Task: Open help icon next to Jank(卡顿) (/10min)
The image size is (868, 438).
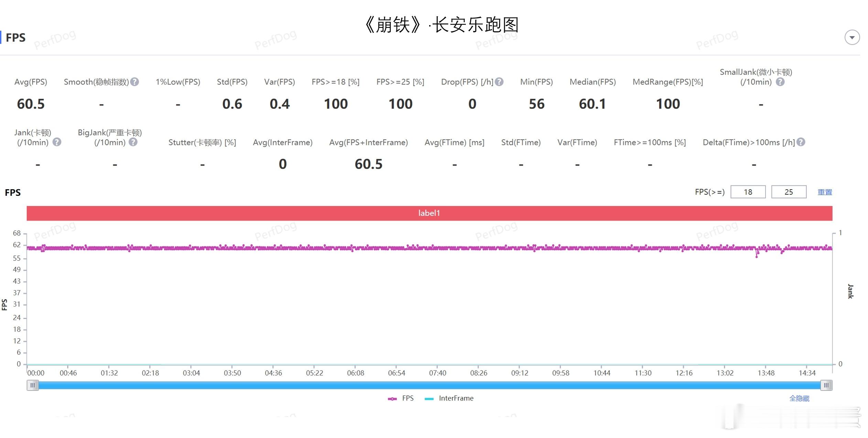Action: pos(57,142)
